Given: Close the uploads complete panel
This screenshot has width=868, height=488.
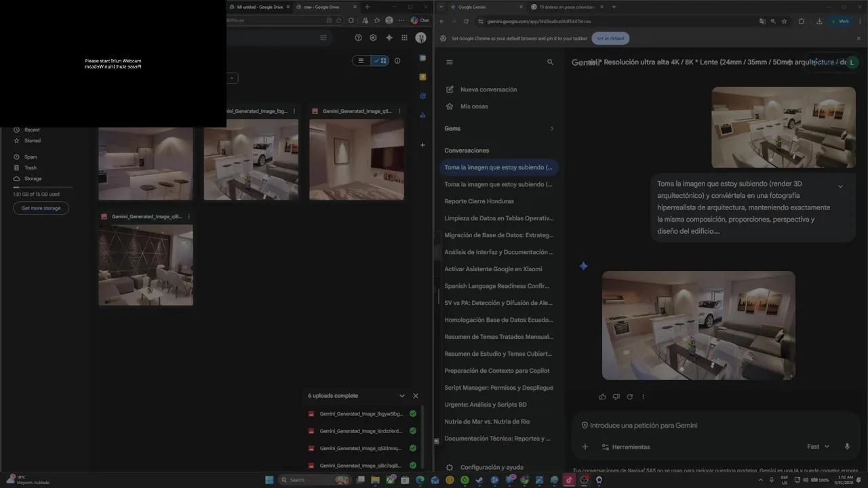Looking at the screenshot, I should click(x=416, y=396).
